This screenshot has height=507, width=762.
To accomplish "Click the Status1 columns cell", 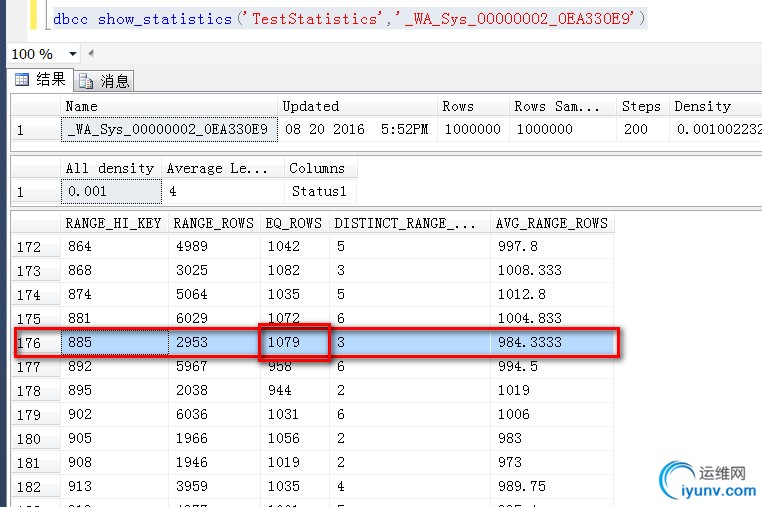I will pos(320,192).
